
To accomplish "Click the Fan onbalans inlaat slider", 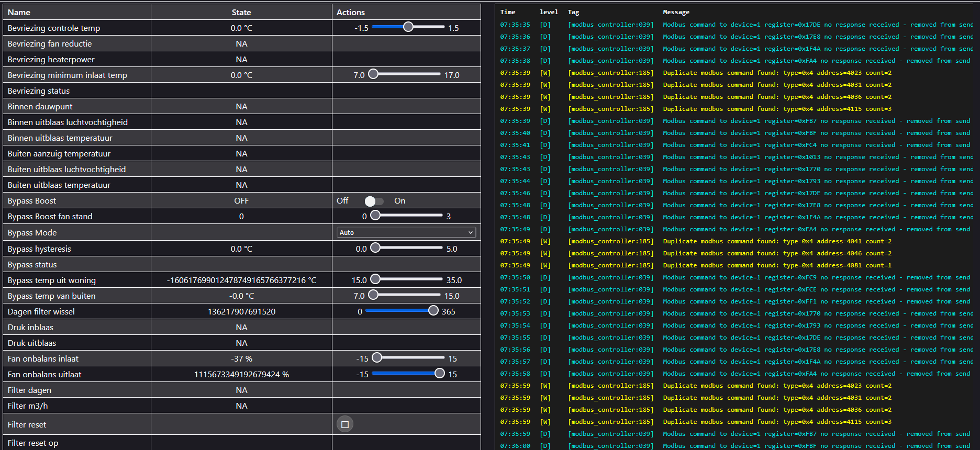I will click(x=410, y=358).
